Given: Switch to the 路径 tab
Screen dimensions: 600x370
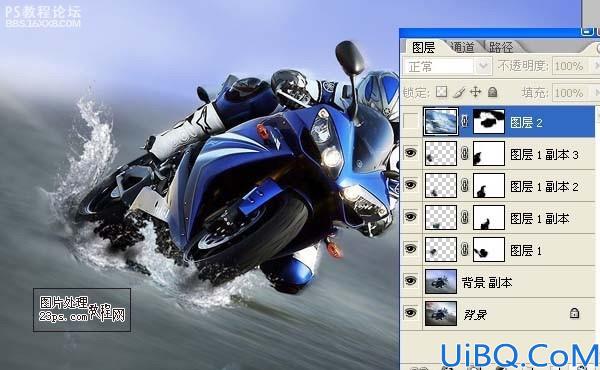Looking at the screenshot, I should (501, 47).
